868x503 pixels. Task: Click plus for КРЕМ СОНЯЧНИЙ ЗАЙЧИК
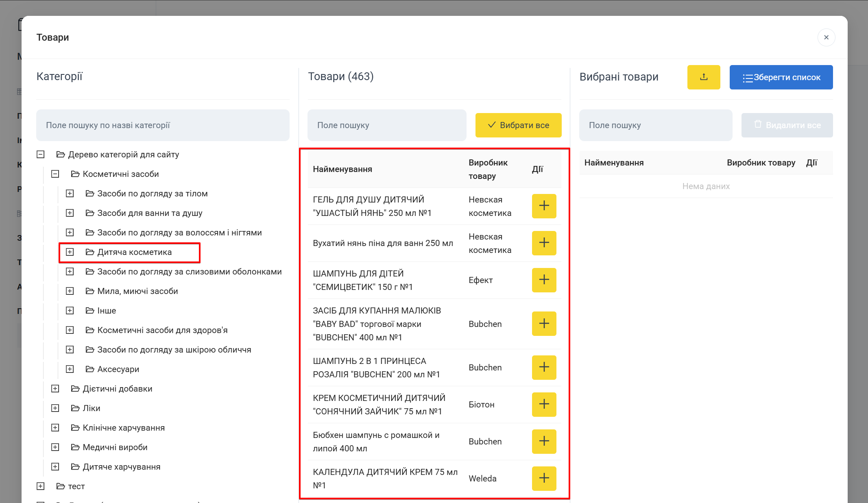tap(544, 404)
